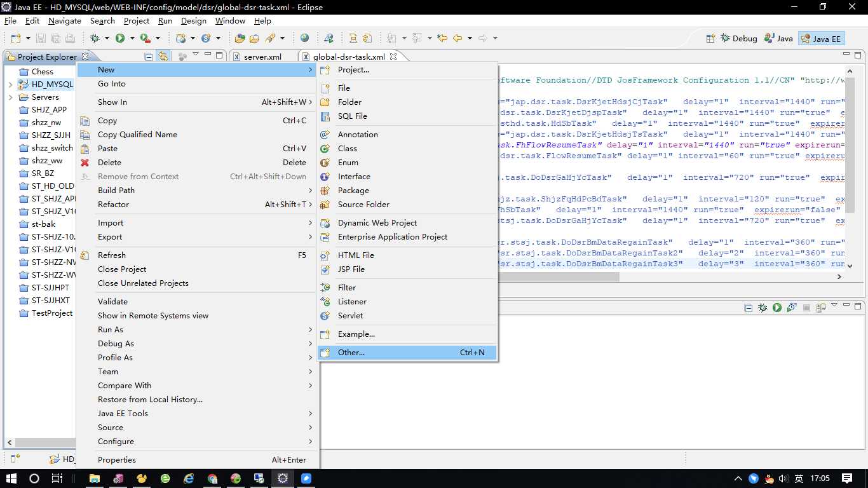Click the Search flashlight icon in toolbar

[x=271, y=38]
